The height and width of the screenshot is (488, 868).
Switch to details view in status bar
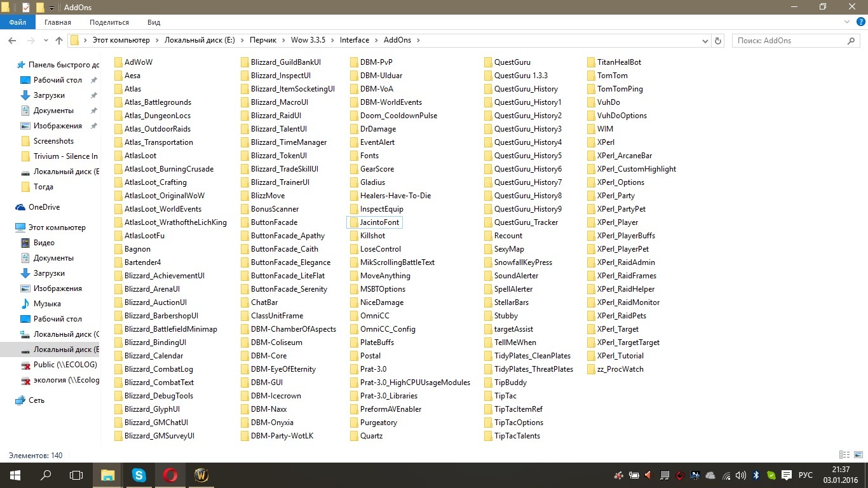844,455
